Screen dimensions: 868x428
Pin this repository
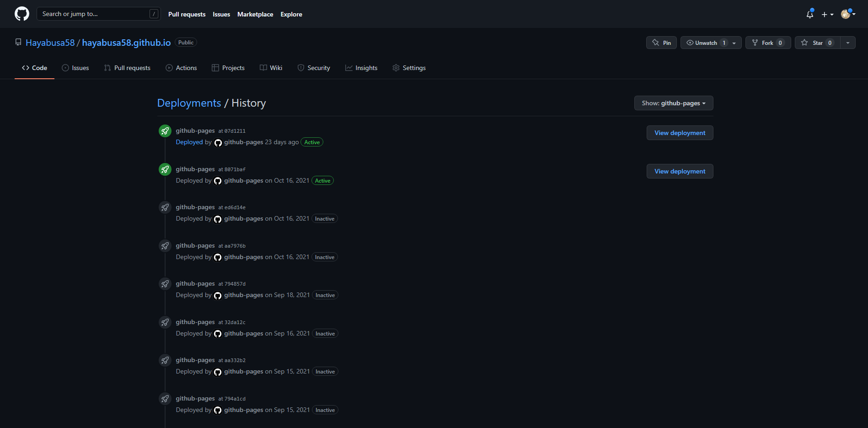click(x=661, y=43)
